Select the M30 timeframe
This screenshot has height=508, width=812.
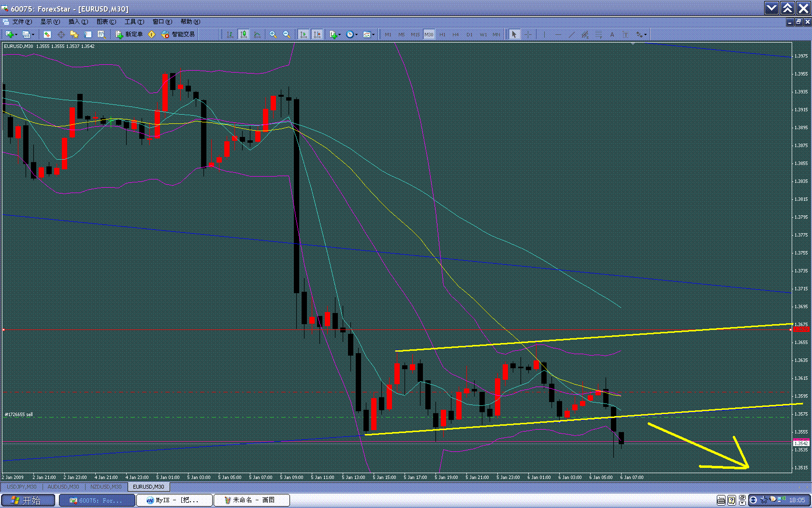(x=429, y=34)
